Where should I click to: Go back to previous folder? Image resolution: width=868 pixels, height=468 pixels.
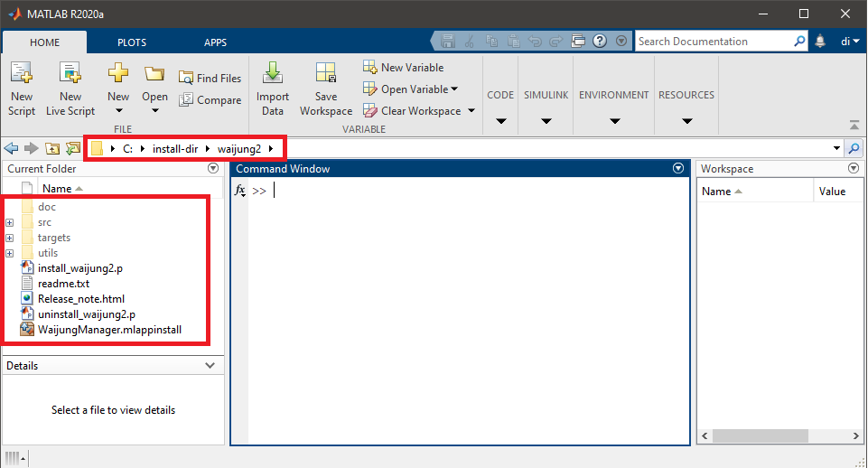click(x=11, y=148)
